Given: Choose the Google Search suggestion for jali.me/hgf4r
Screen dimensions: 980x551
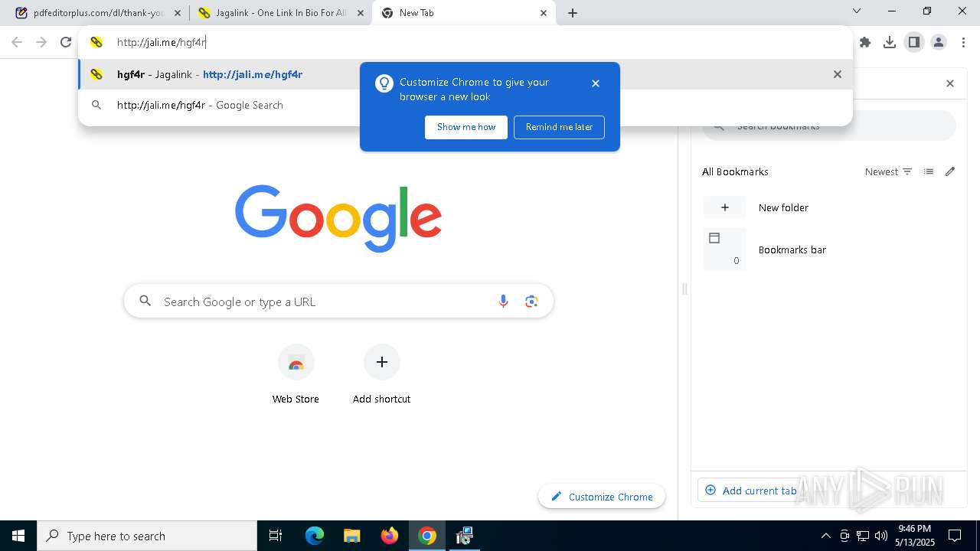Looking at the screenshot, I should pyautogui.click(x=465, y=105).
